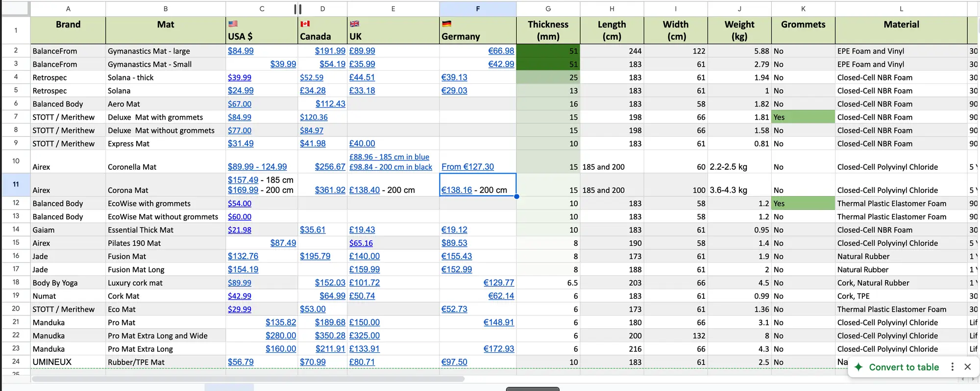980x391 pixels.
Task: Click the Canada flag icon in header
Action: tap(305, 24)
